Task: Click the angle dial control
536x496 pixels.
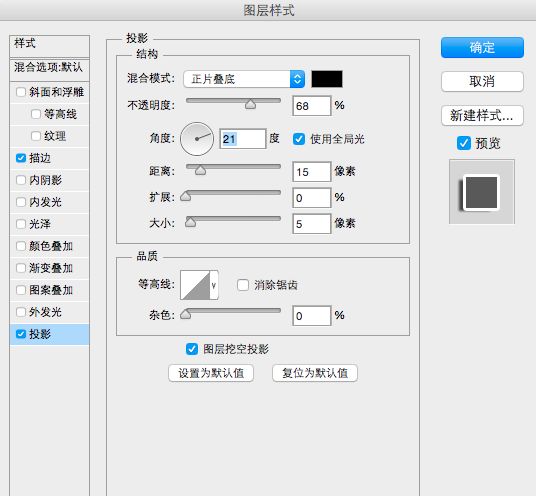Action: pyautogui.click(x=197, y=139)
